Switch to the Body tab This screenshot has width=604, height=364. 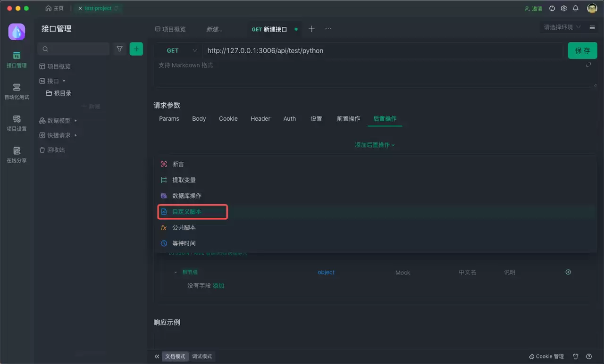[199, 119]
